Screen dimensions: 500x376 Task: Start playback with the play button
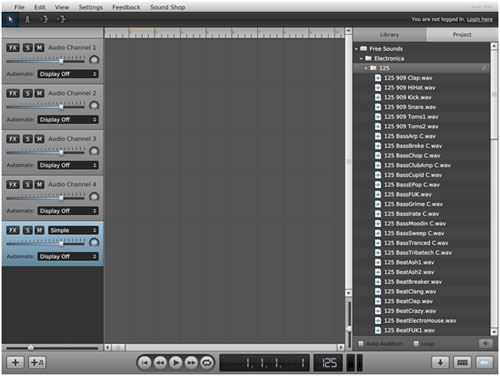(176, 363)
